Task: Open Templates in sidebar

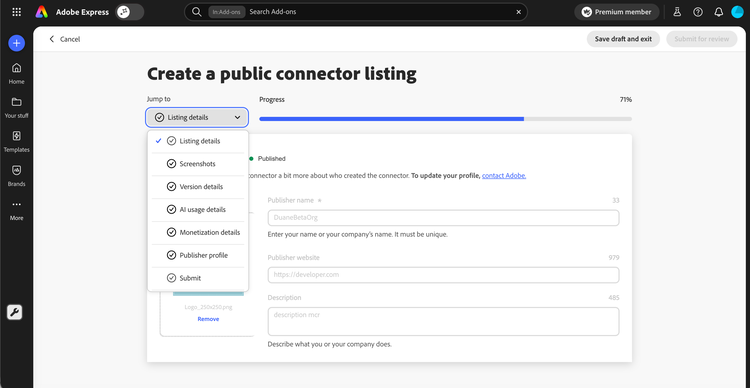Action: pyautogui.click(x=16, y=141)
